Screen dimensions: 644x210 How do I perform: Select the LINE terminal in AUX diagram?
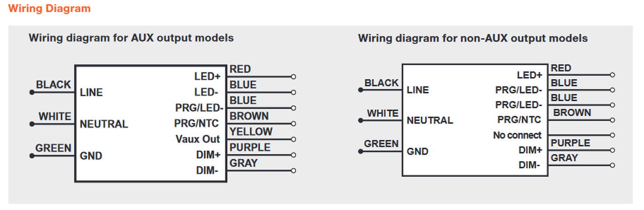91,93
